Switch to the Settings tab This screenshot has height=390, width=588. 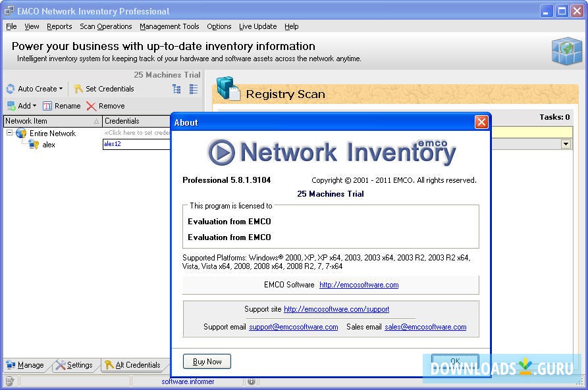[x=74, y=364]
